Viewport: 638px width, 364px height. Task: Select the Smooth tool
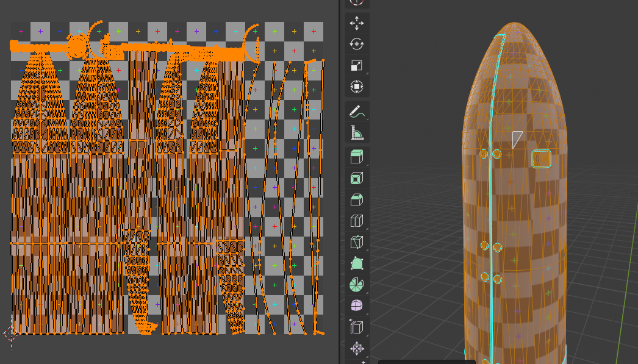(357, 306)
